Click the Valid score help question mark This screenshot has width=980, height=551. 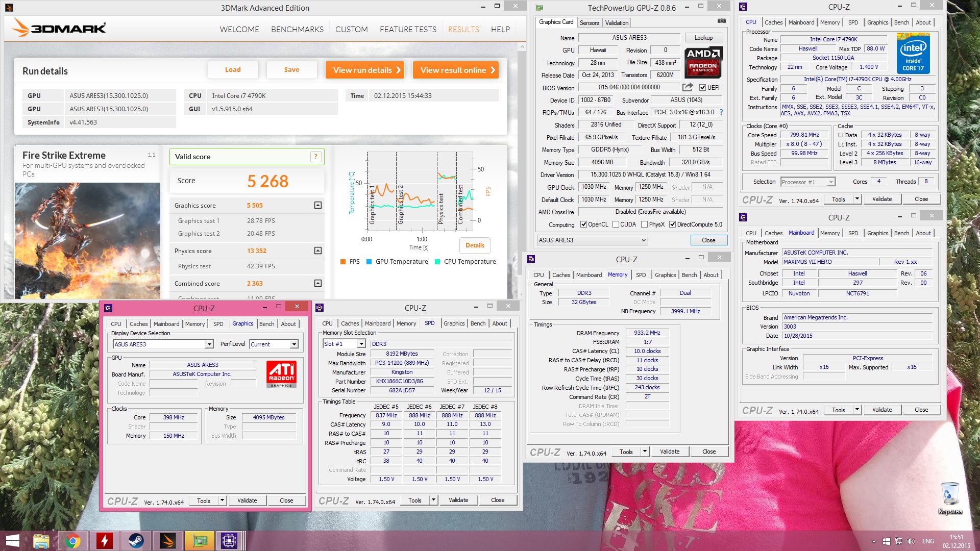tap(315, 157)
